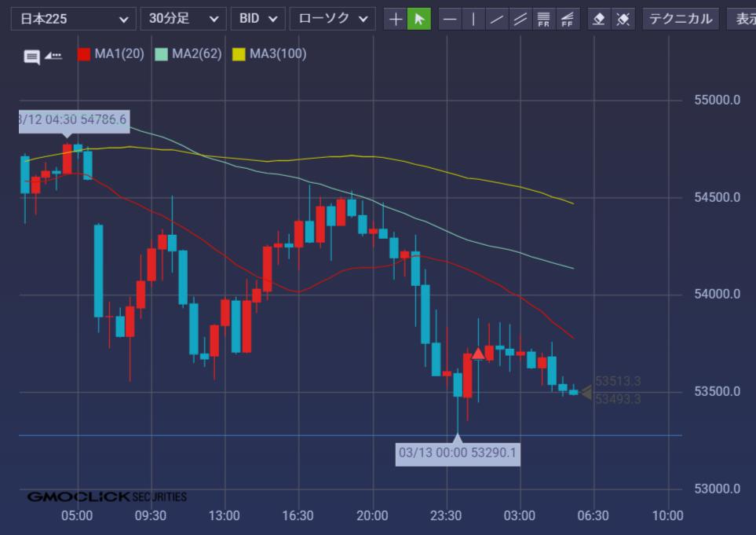The image size is (756, 535).
Task: Click the eraser tool icon
Action: (599, 19)
